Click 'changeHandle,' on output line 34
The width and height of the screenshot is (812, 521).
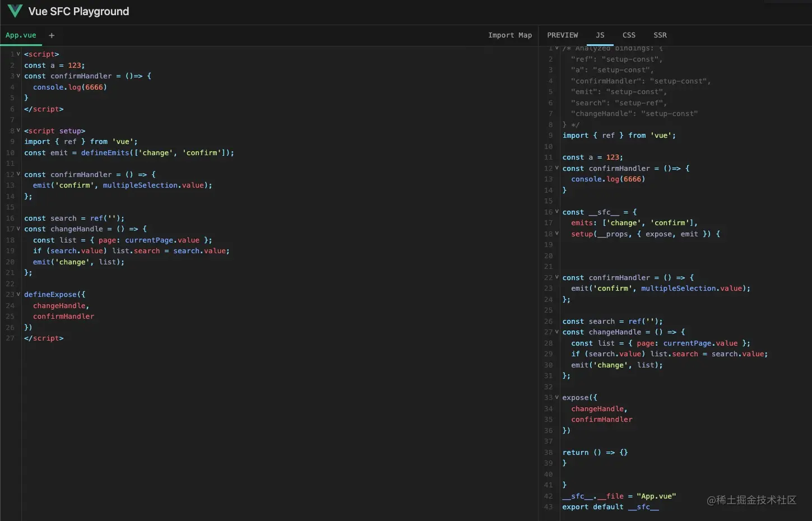click(x=600, y=409)
